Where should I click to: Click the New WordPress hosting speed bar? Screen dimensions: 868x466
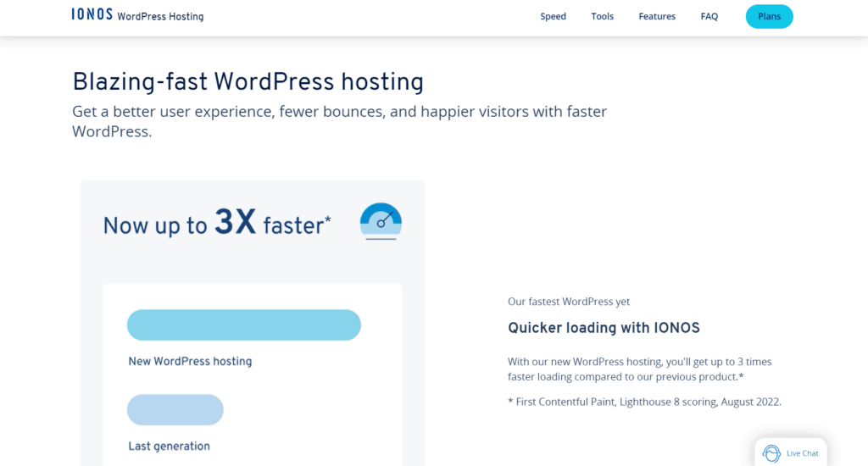[x=244, y=325]
